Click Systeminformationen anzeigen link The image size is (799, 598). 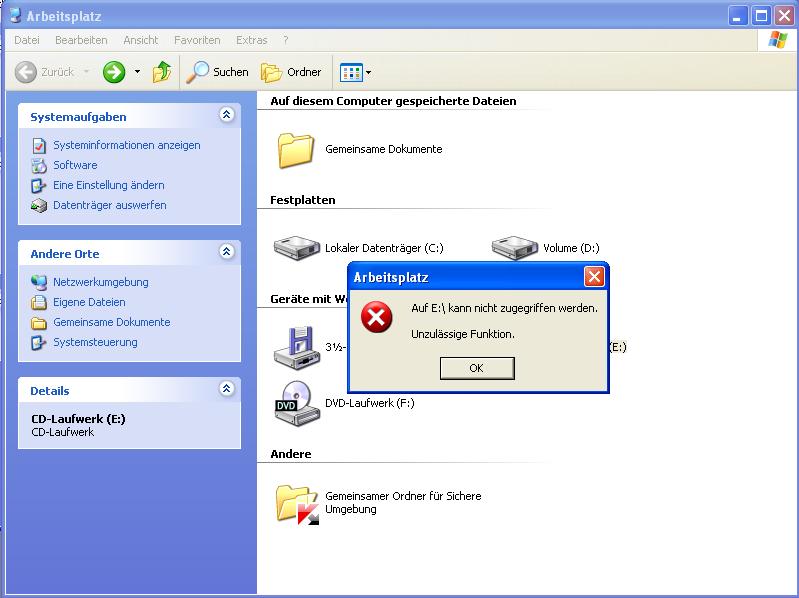(x=126, y=145)
